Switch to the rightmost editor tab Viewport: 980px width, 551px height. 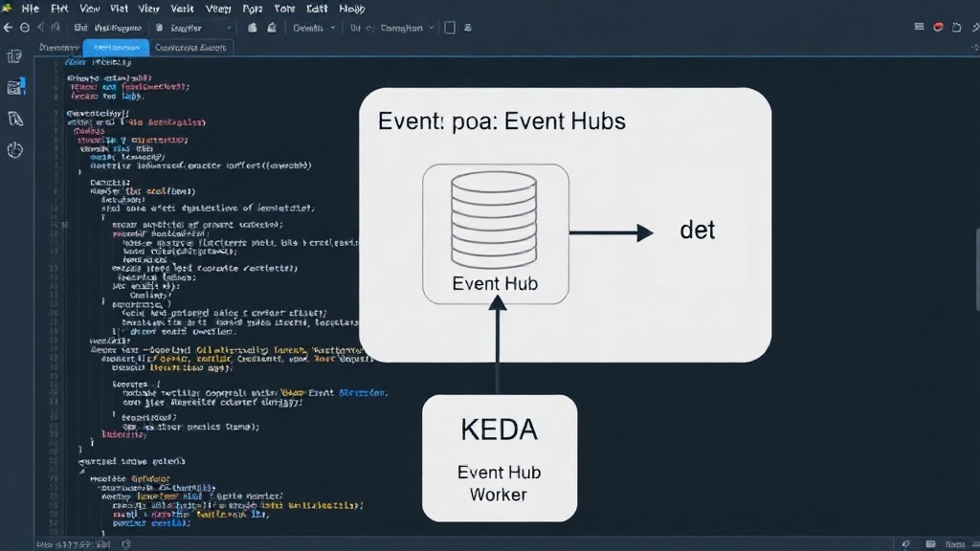(x=190, y=48)
